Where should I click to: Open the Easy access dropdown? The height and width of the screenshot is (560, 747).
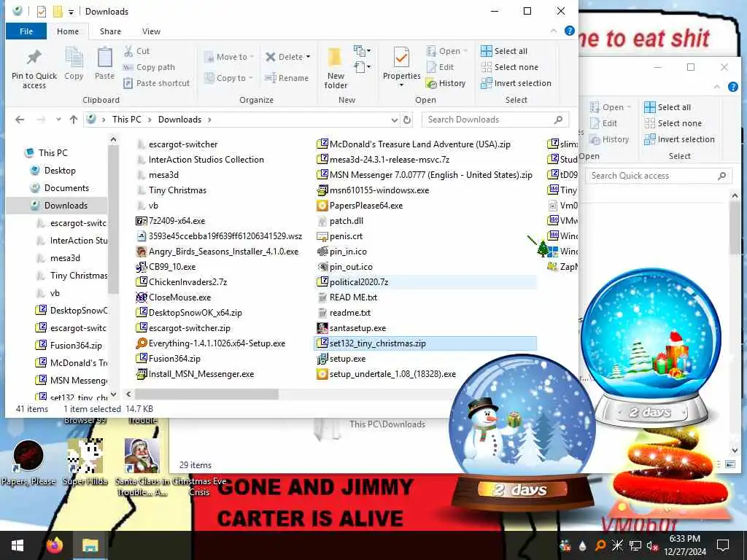(362, 67)
